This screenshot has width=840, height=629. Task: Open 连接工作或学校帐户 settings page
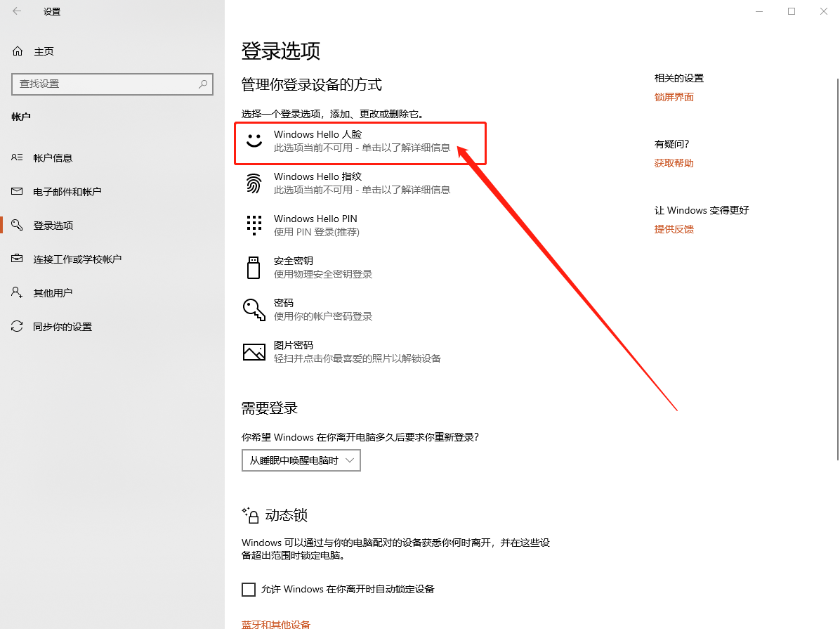[x=77, y=259]
